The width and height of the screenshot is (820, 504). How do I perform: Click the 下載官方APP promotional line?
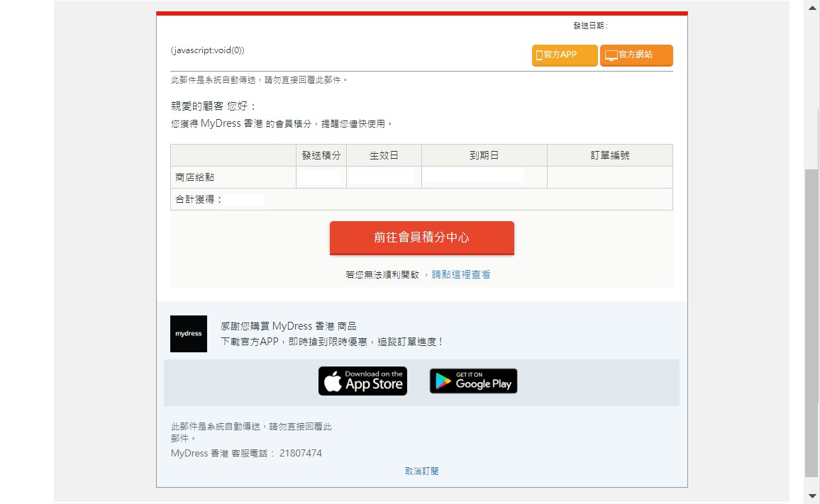332,342
